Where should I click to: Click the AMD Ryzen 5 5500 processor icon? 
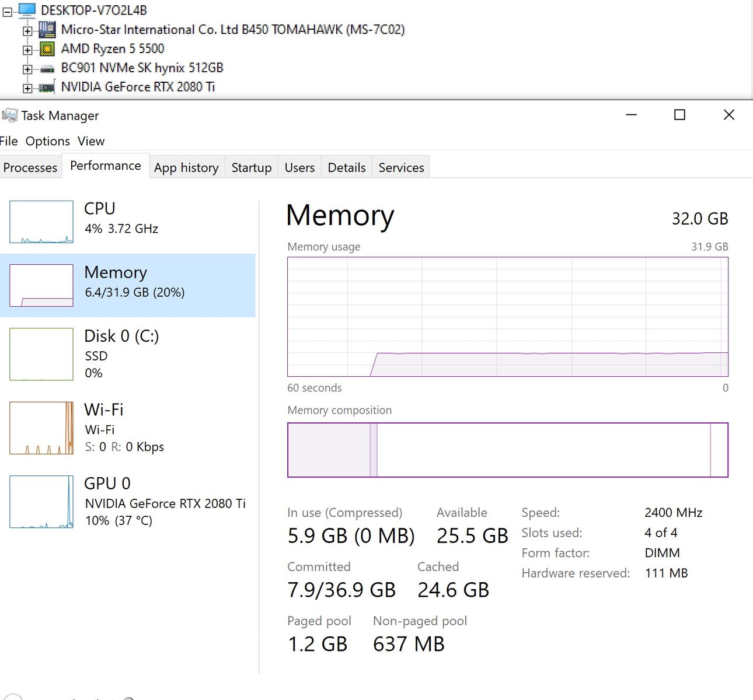[47, 48]
